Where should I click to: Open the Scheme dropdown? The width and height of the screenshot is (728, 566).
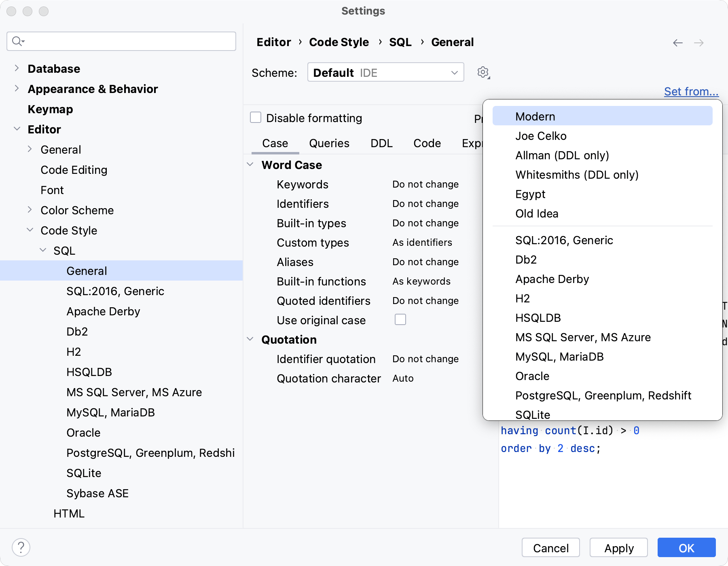click(385, 73)
